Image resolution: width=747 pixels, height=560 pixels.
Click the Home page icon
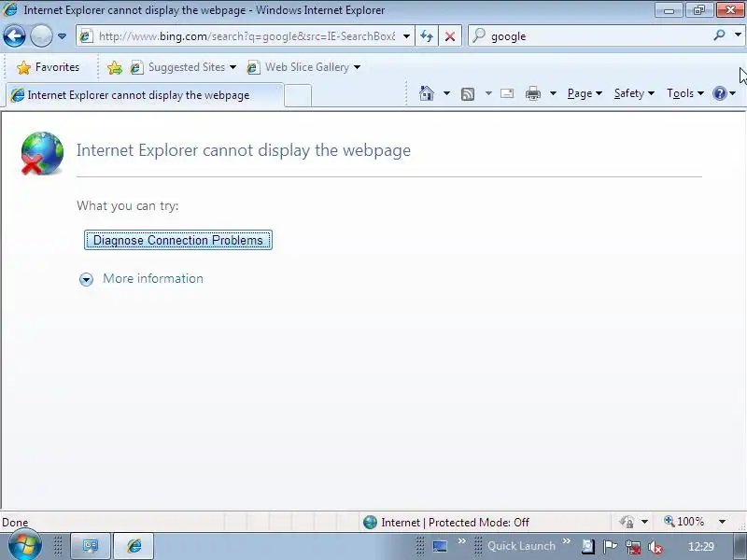click(x=427, y=93)
